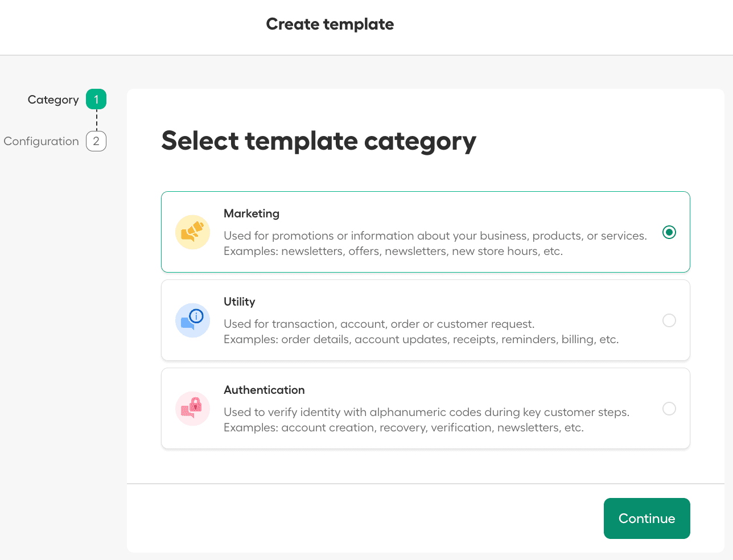
Task: Select the Utility radio button
Action: click(669, 320)
